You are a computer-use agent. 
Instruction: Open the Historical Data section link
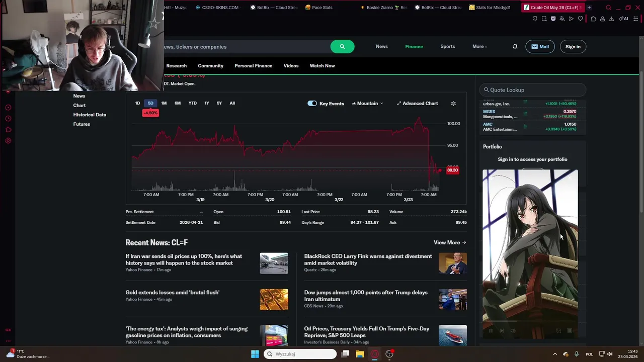[90, 115]
